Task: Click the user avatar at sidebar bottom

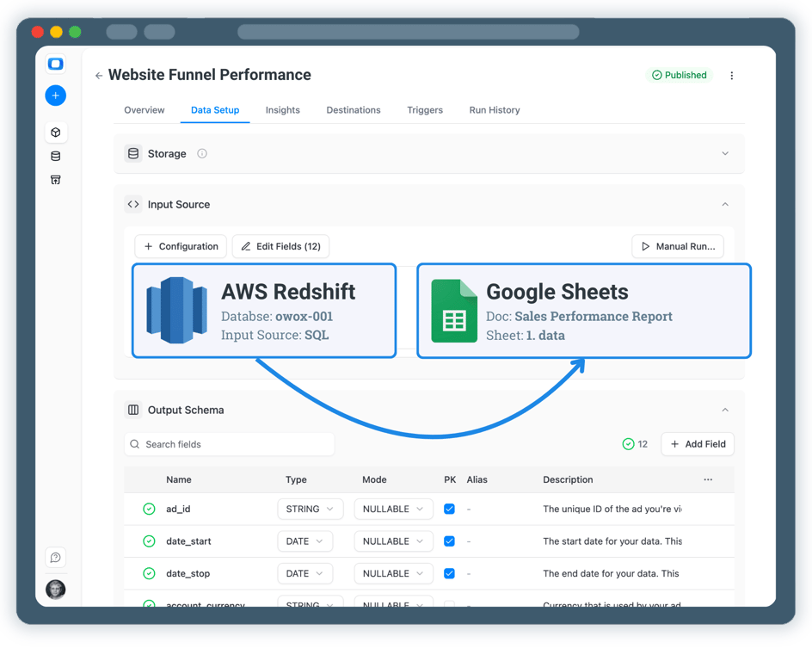Action: (55, 590)
